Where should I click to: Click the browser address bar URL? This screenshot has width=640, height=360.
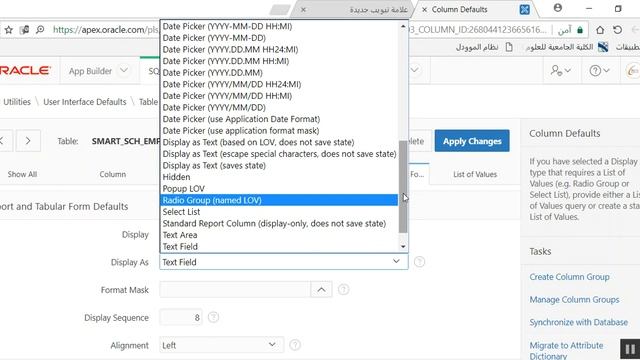click(105, 30)
